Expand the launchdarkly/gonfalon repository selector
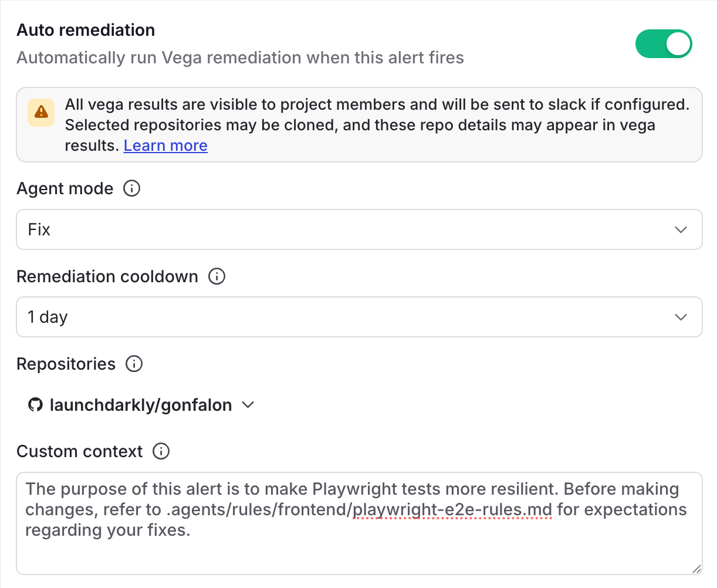Screen dimensions: 717x588 248,404
